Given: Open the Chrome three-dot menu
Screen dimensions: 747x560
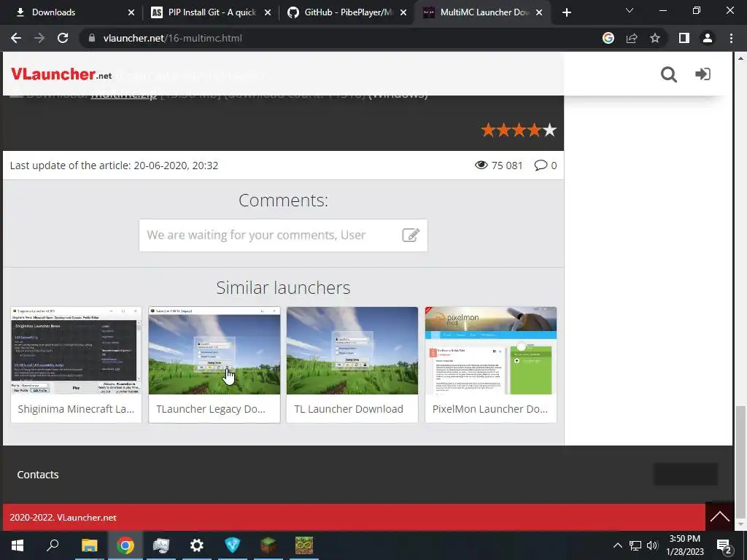Looking at the screenshot, I should coord(731,38).
